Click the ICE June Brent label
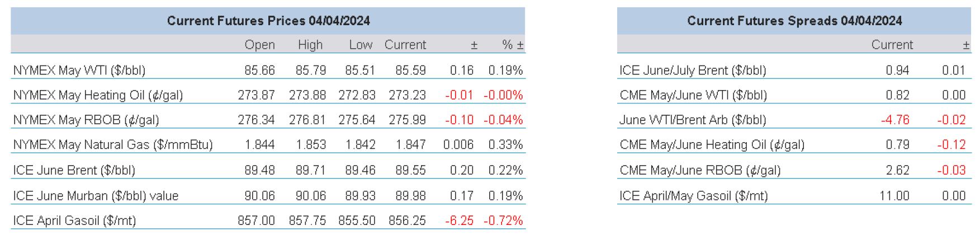 coord(74,170)
